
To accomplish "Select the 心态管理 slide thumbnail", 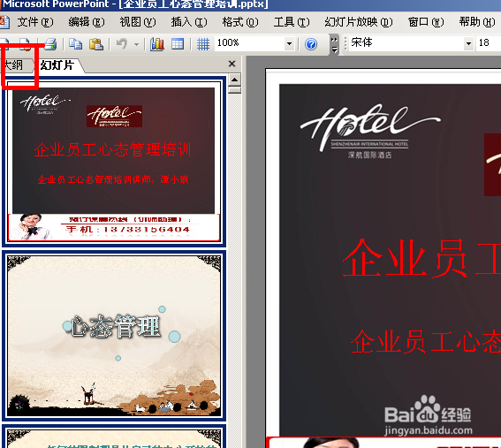I will coord(114,336).
